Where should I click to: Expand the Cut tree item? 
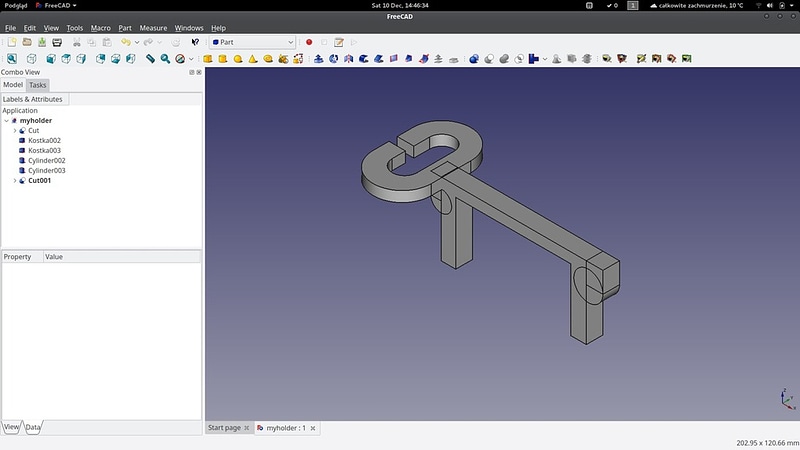coord(15,131)
